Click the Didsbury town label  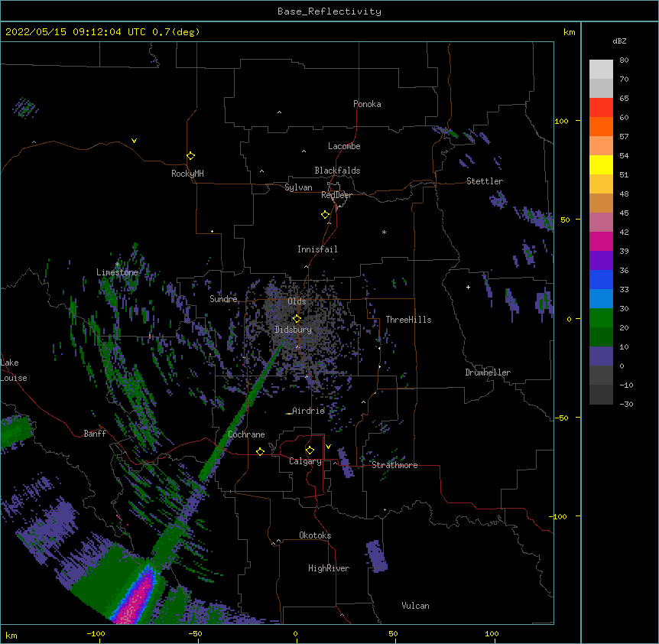[294, 330]
